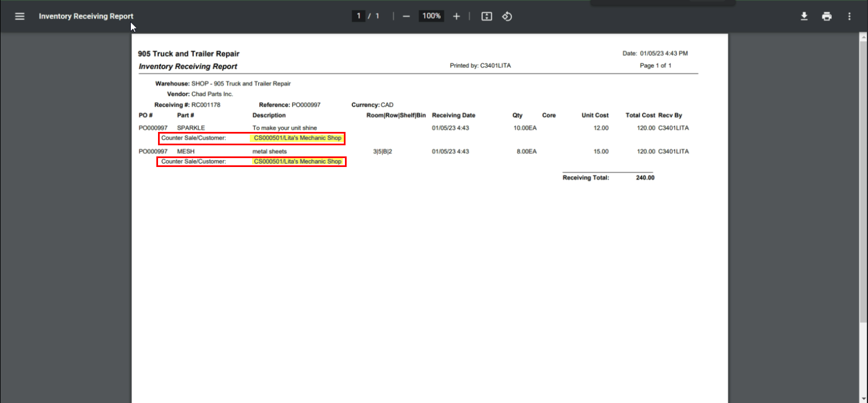Click description metal sheets

click(270, 151)
